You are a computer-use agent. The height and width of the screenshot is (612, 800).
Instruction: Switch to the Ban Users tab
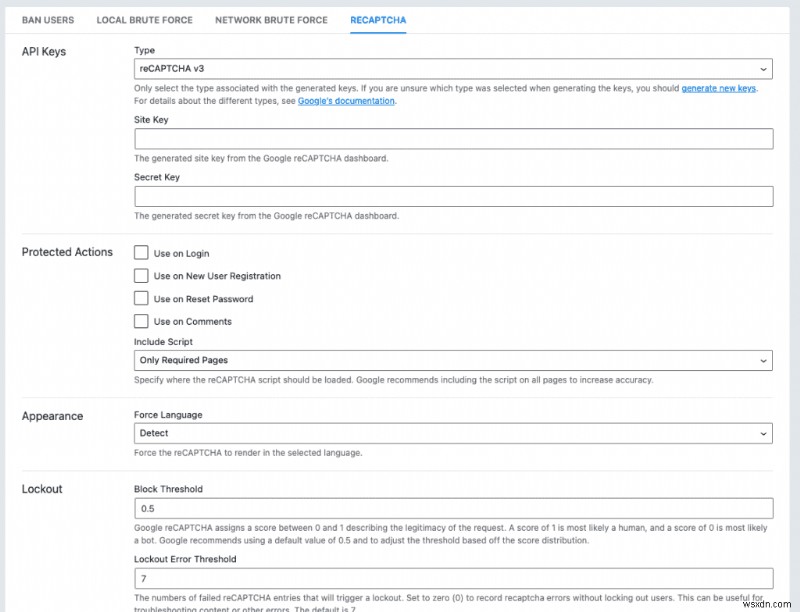coord(48,20)
